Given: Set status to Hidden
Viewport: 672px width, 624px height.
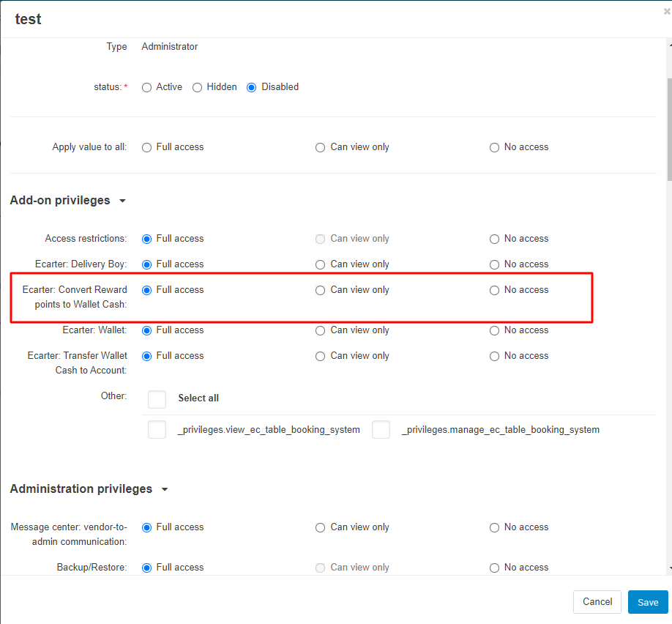Looking at the screenshot, I should [198, 87].
